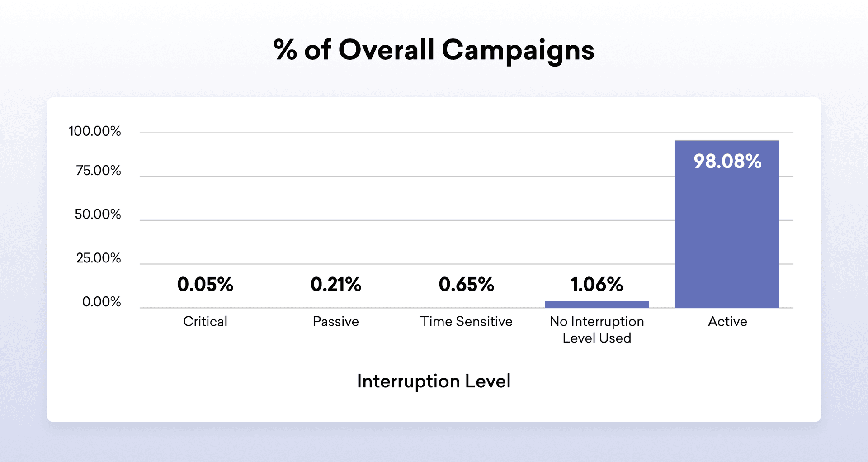Screen dimensions: 868x462
Task: Click the 100.00% y-axis tick label
Action: (x=95, y=131)
